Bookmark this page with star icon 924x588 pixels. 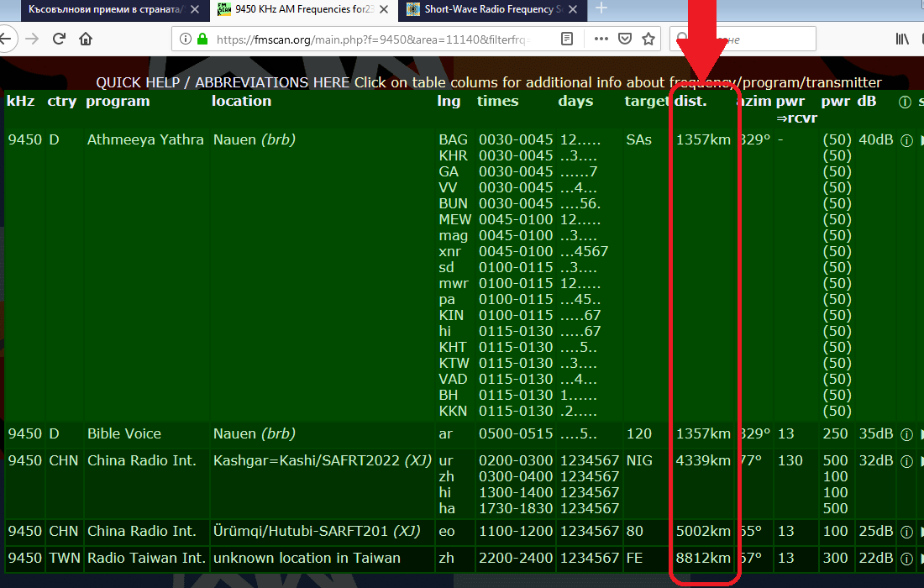coord(648,39)
